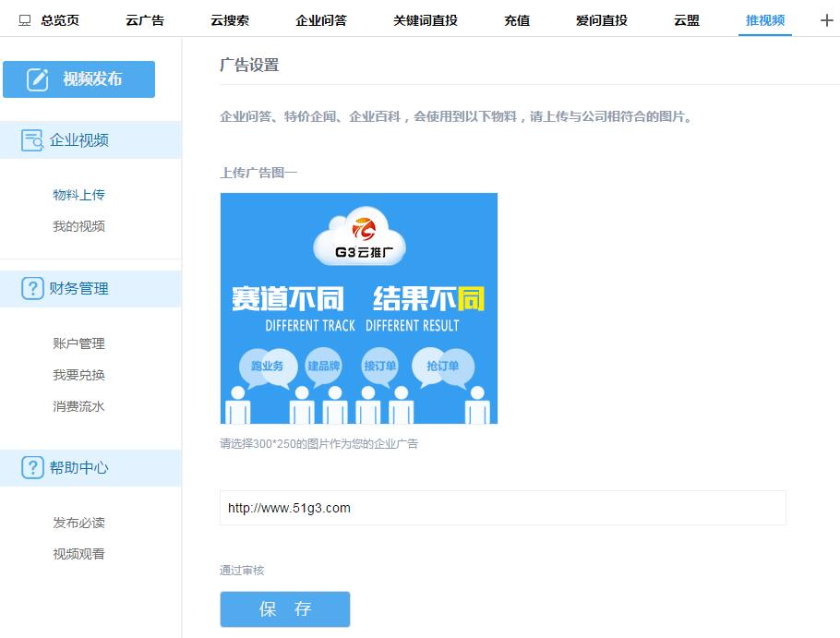Expand the 帮助中心 section header

pos(90,467)
